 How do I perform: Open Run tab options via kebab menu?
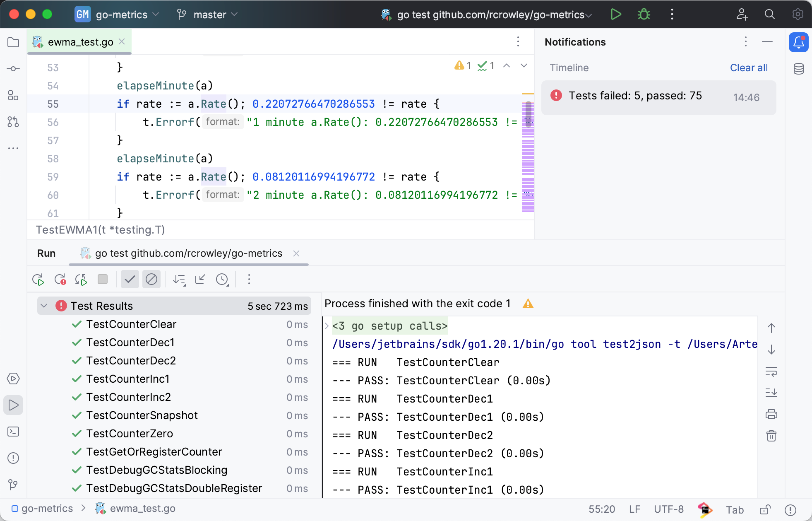point(249,279)
